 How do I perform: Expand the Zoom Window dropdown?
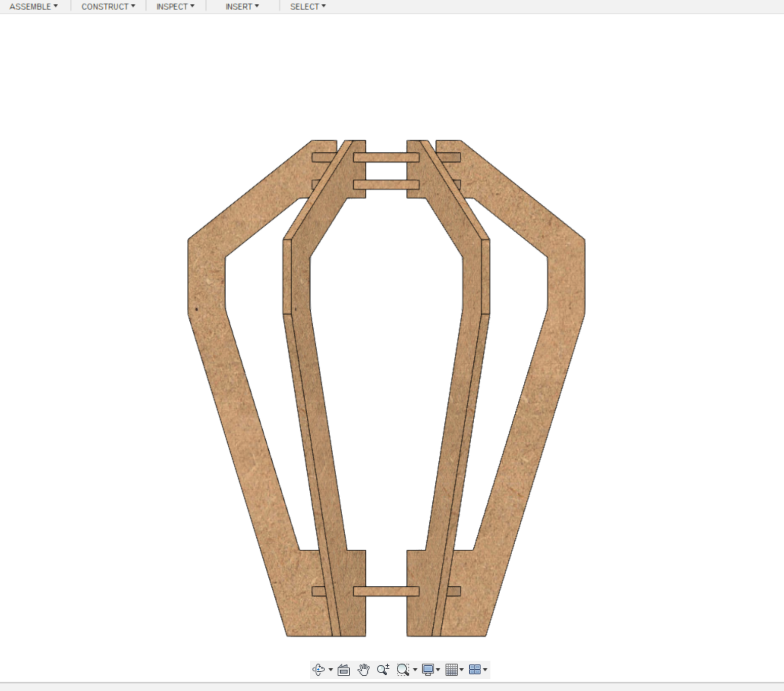[415, 669]
